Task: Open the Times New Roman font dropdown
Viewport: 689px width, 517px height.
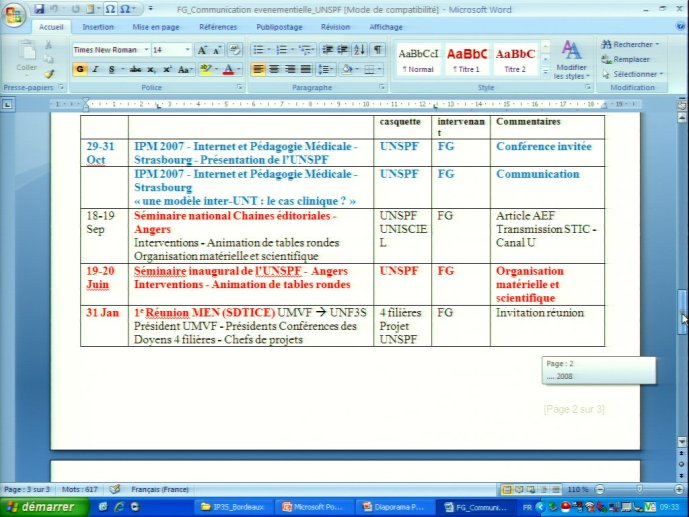Action: pos(146,50)
